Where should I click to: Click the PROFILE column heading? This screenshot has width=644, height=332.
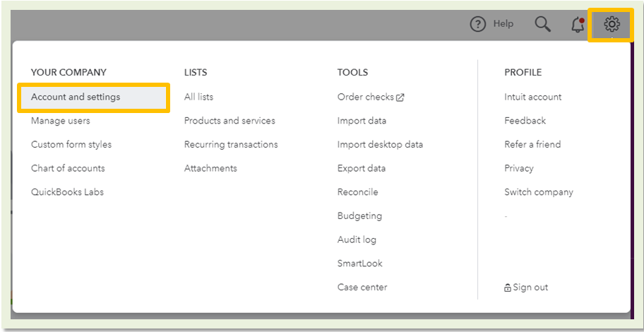pos(523,73)
